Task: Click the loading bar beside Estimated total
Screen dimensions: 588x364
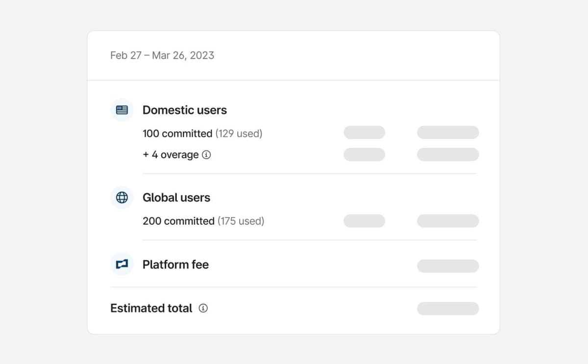Action: click(448, 308)
